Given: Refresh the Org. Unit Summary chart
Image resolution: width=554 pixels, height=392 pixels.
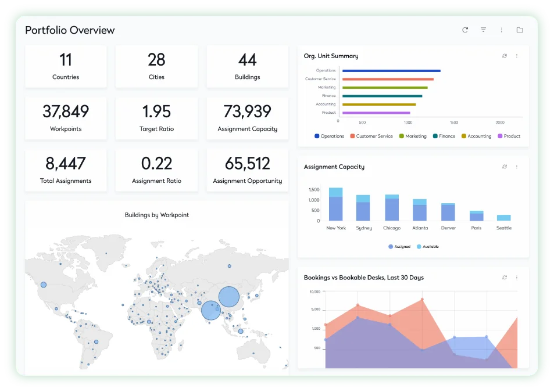Looking at the screenshot, I should [505, 56].
